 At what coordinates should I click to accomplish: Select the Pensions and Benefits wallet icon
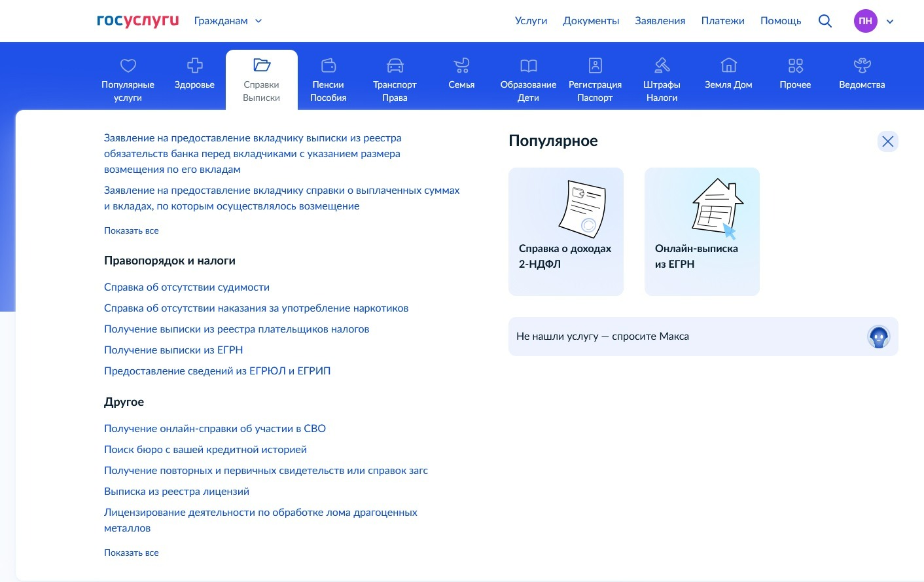tap(328, 65)
